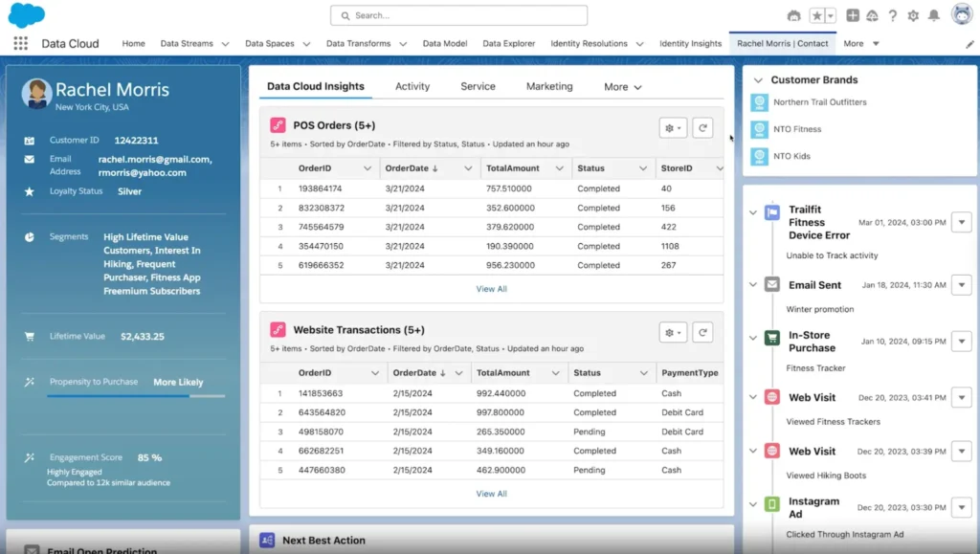
Task: Click the Trailfit Device Error flag icon
Action: pos(772,212)
